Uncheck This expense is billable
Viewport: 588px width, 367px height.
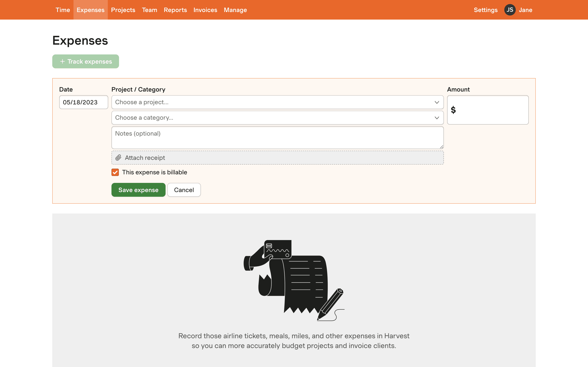point(115,172)
